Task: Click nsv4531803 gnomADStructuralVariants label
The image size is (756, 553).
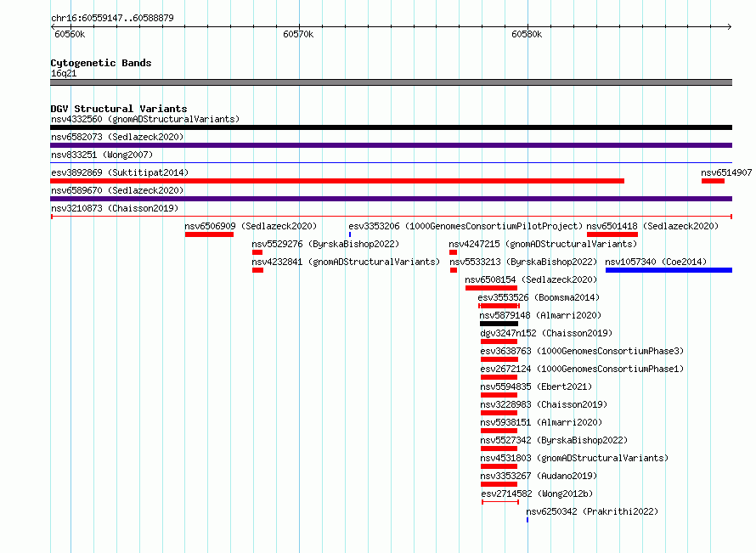Action: click(x=574, y=458)
